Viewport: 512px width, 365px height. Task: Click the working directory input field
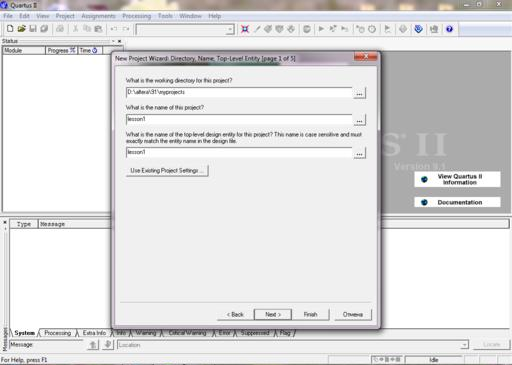[239, 92]
